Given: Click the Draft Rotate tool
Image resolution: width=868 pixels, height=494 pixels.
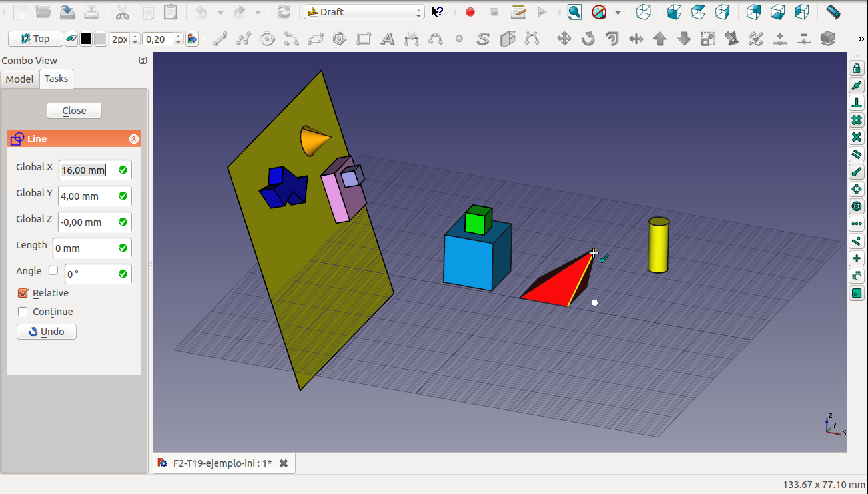Looking at the screenshot, I should point(588,39).
